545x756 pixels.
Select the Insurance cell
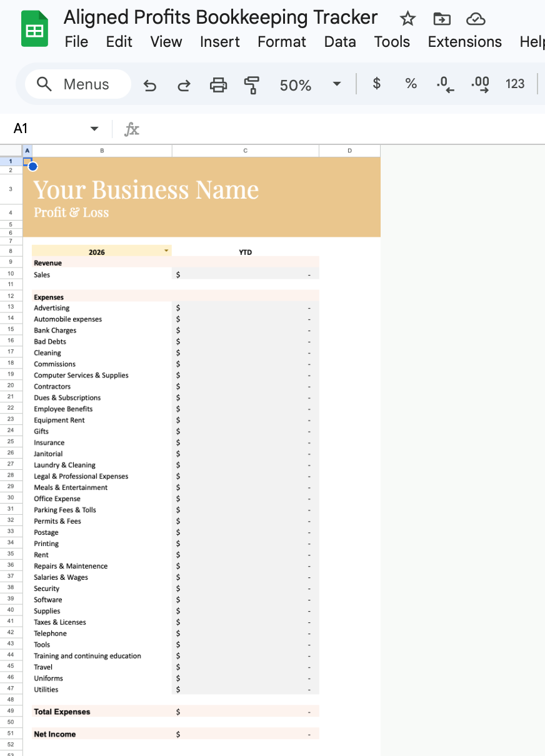tap(102, 443)
